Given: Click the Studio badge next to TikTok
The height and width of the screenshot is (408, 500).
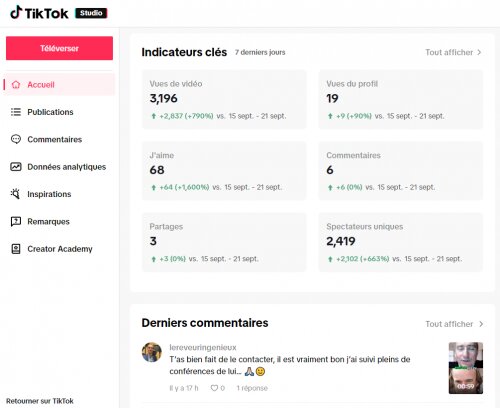Looking at the screenshot, I should click(x=91, y=13).
